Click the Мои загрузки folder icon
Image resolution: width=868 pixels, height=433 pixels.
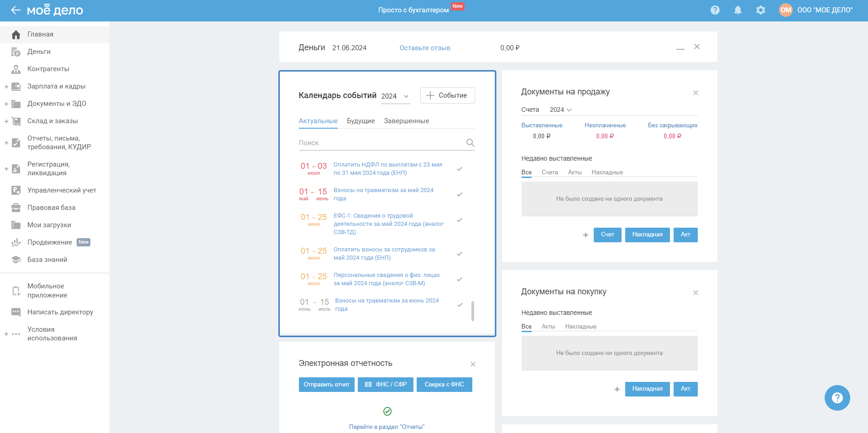point(16,225)
